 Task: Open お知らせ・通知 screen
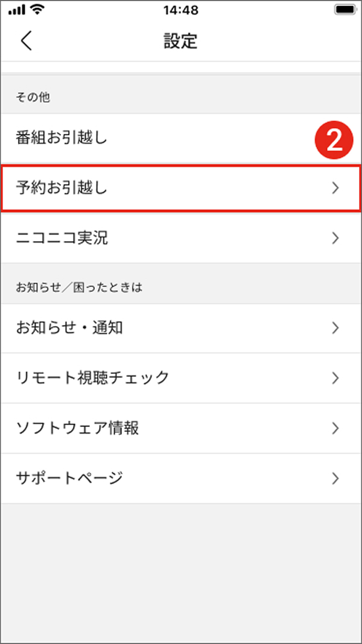(x=181, y=328)
